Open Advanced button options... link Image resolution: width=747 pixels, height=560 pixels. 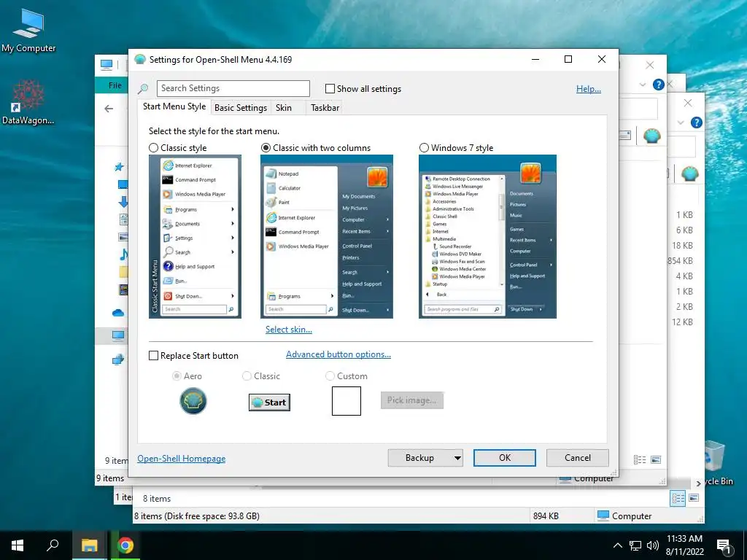338,354
